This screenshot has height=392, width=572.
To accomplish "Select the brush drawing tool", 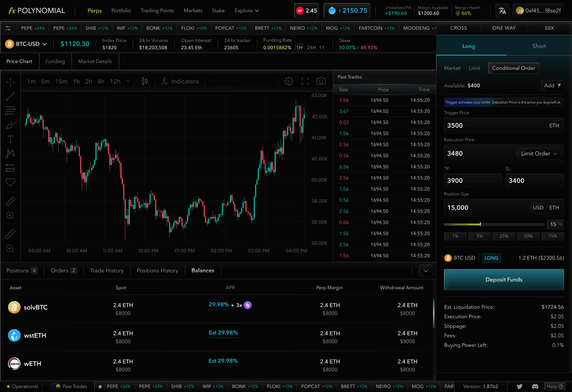I will point(10,125).
